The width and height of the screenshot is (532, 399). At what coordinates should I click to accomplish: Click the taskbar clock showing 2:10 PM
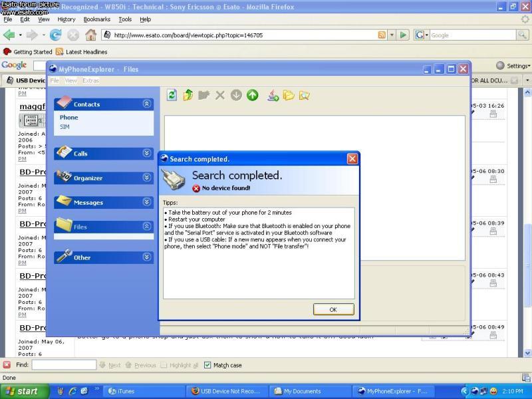pyautogui.click(x=513, y=391)
